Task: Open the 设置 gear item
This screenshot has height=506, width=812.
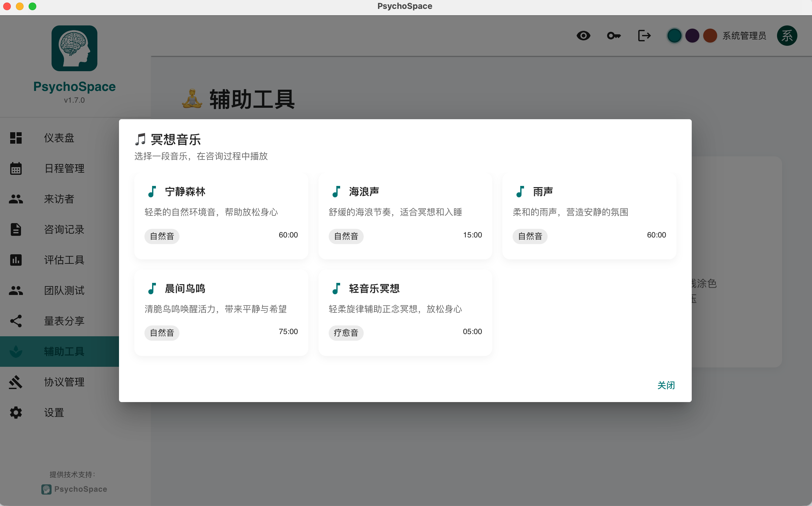Action: [x=16, y=412]
